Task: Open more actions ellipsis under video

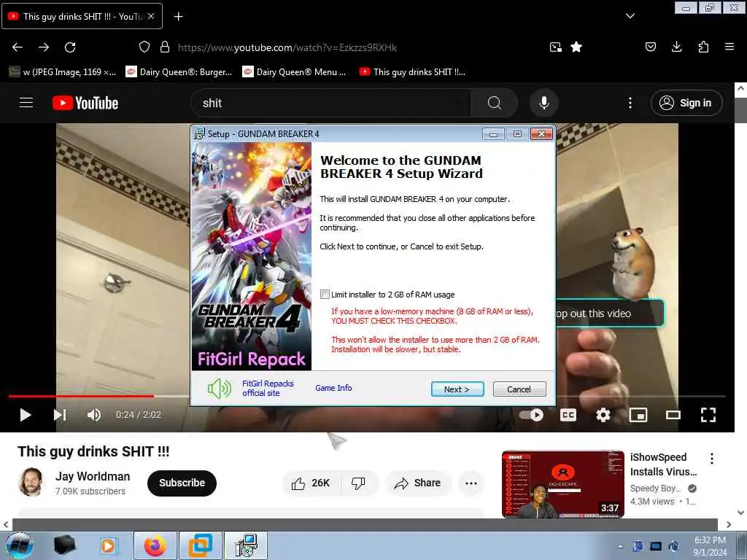Action: 471,483
